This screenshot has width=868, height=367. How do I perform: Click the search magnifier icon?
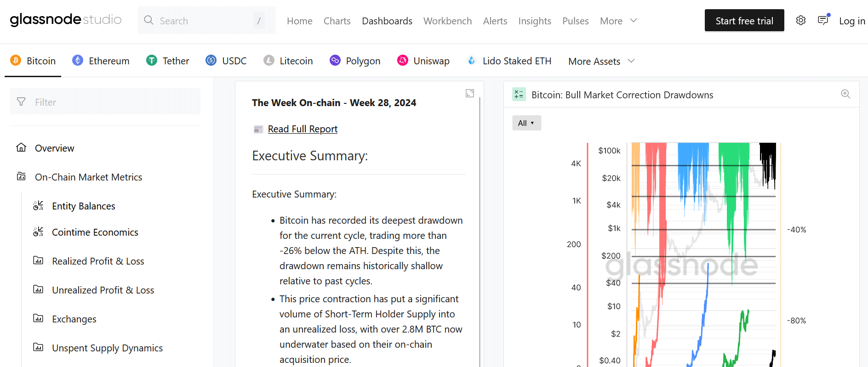[x=148, y=20]
